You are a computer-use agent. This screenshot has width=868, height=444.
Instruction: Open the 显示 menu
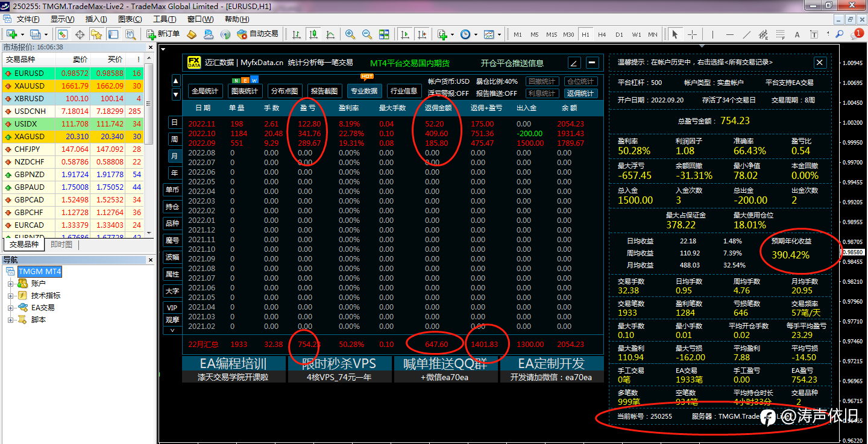61,19
